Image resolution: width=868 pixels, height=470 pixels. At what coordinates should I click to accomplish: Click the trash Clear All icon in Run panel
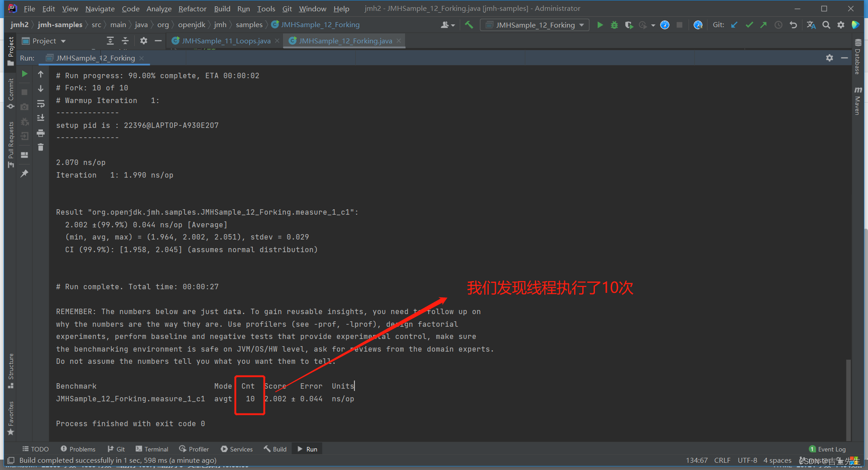click(41, 147)
